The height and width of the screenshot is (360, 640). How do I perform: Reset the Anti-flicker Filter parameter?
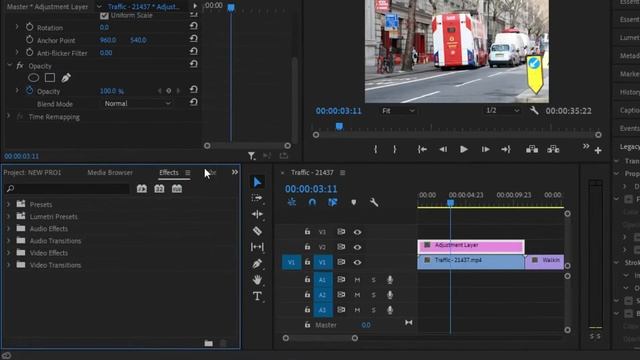click(193, 51)
